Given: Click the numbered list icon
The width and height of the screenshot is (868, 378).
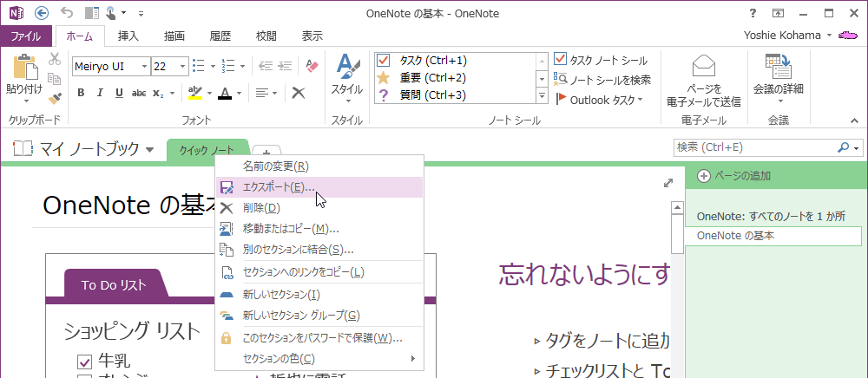Looking at the screenshot, I should pyautogui.click(x=228, y=66).
